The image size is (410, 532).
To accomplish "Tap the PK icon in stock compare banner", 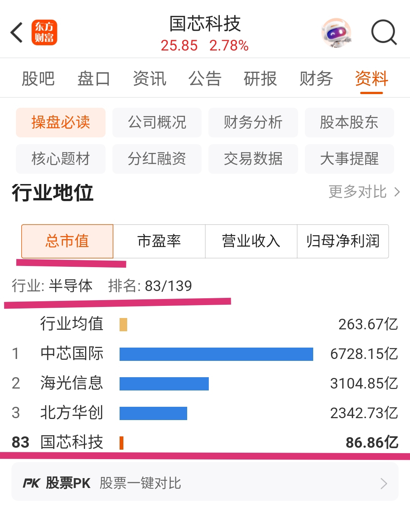I will (x=32, y=483).
